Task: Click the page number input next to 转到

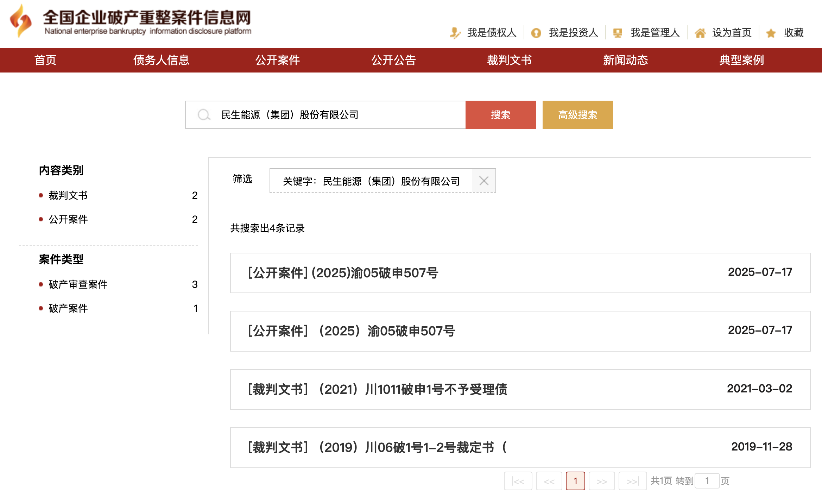Action: pyautogui.click(x=708, y=481)
